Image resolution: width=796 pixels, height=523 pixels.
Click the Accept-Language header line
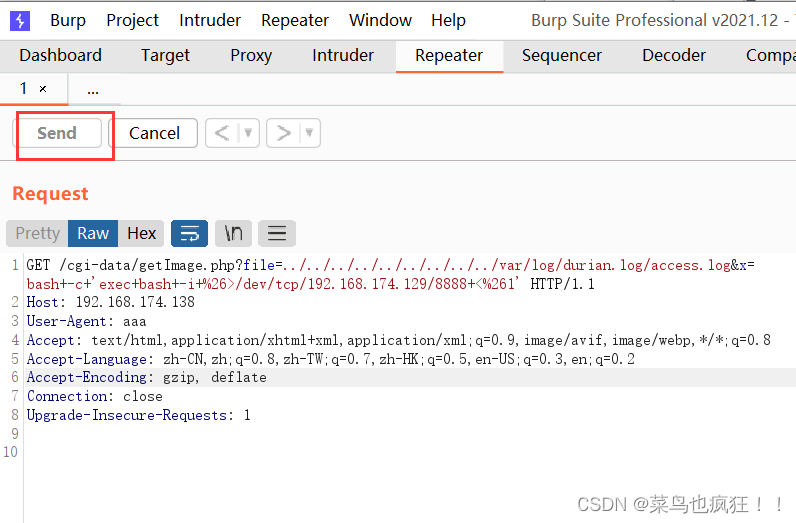pyautogui.click(x=330, y=359)
